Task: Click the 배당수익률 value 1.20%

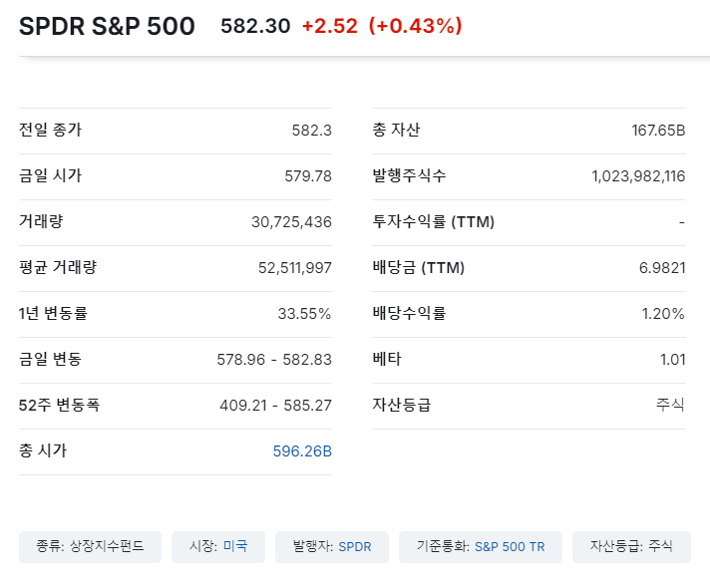Action: pyautogui.click(x=663, y=314)
